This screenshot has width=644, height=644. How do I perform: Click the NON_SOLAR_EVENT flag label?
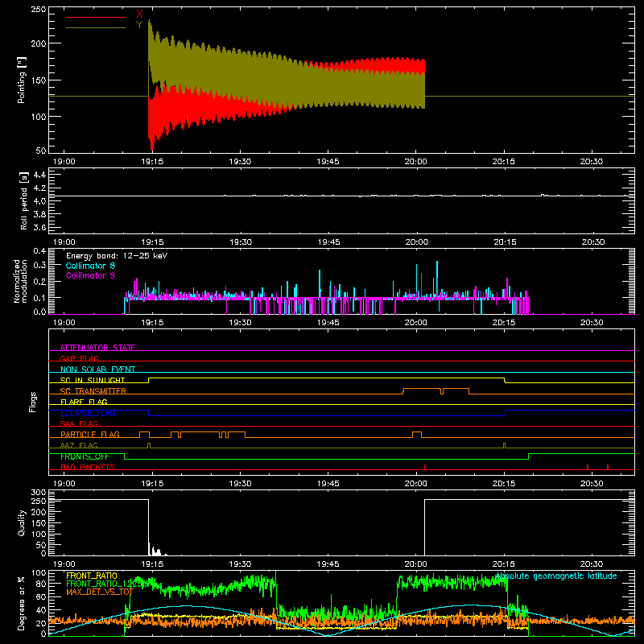pos(97,369)
